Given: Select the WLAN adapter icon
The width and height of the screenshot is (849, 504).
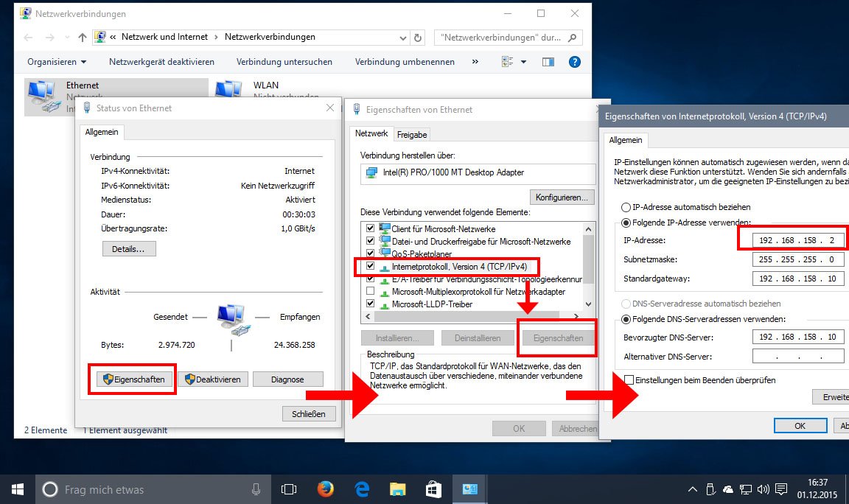Looking at the screenshot, I should pyautogui.click(x=228, y=89).
